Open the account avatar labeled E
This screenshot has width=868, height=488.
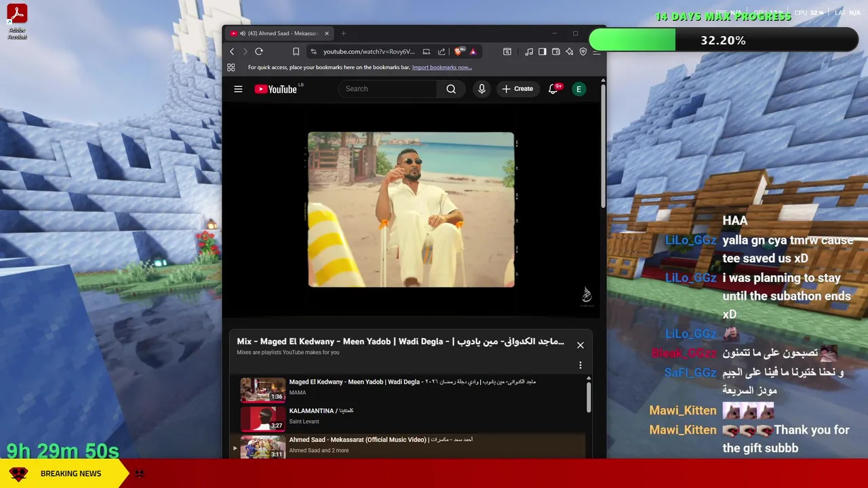[x=578, y=89]
